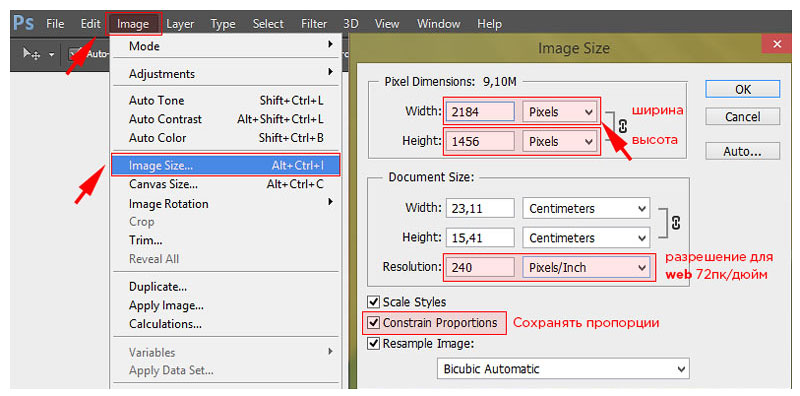
Task: Open the Help menu
Action: pyautogui.click(x=489, y=24)
